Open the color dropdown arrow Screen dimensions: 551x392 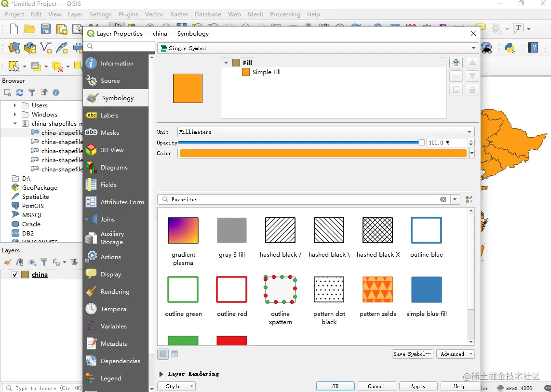(471, 153)
